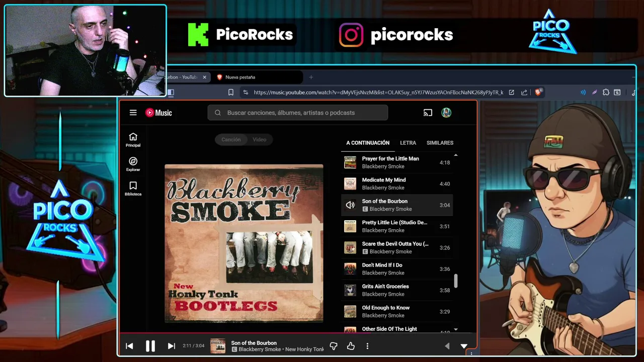
Task: Click Blackberry Smoke under Don't Mind If I Do
Action: point(383,273)
